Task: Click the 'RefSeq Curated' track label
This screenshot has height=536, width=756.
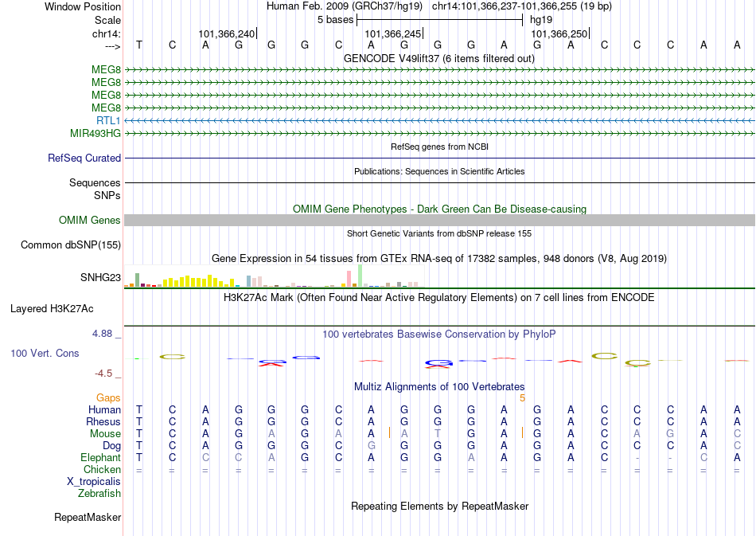Action: 84,158
